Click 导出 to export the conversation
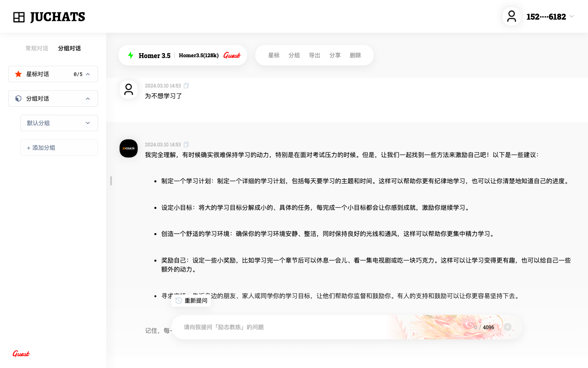 [314, 55]
